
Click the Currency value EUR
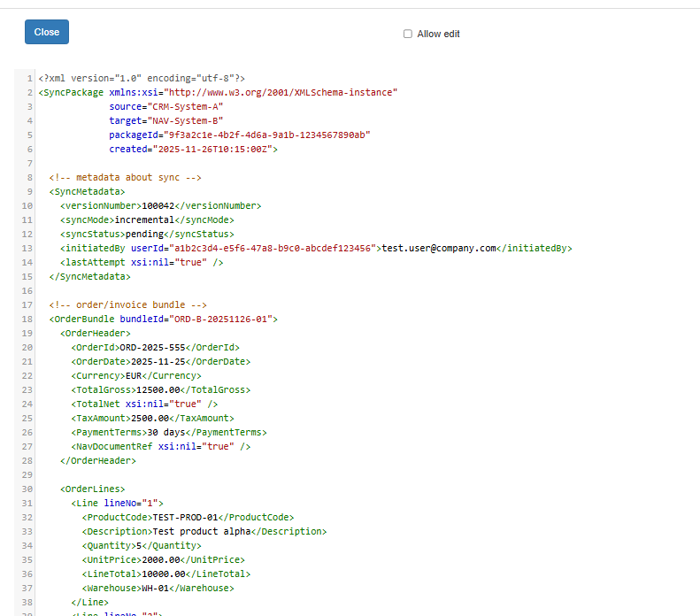pyautogui.click(x=134, y=376)
